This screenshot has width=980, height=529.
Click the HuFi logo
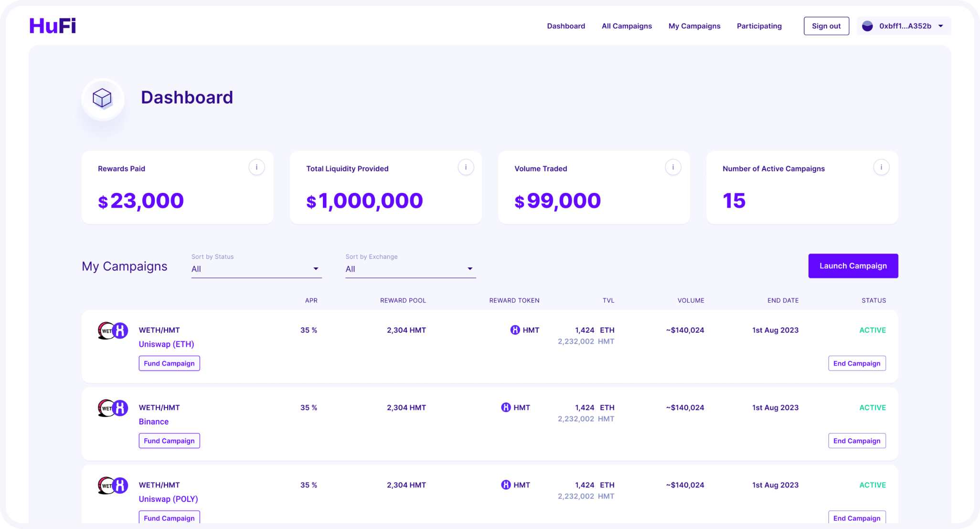53,26
